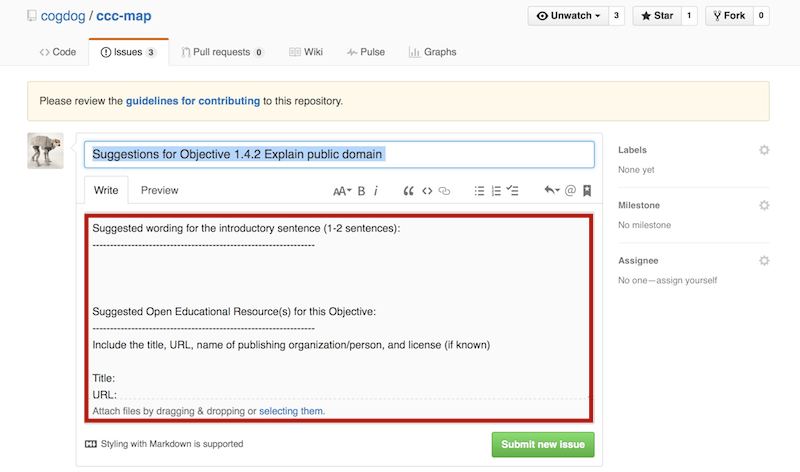Insert a numbered list
This screenshot has height=472, width=800.
(x=496, y=191)
